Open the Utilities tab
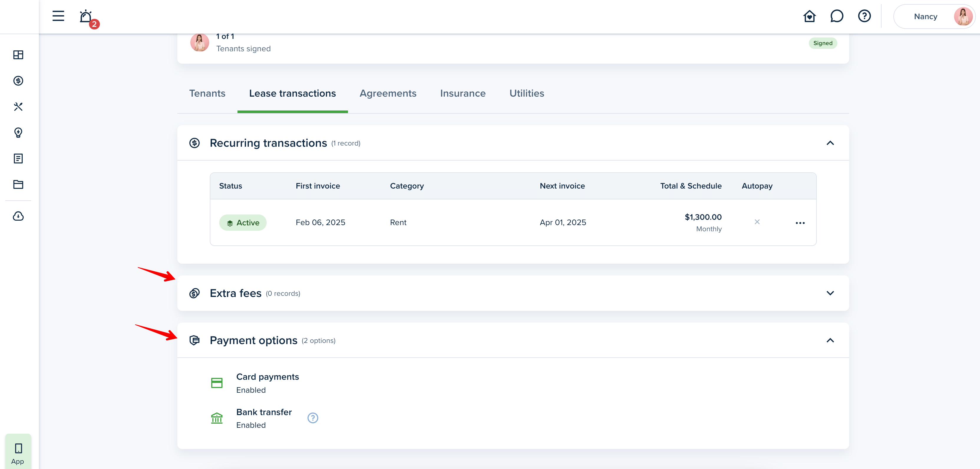Image resolution: width=980 pixels, height=469 pixels. [x=527, y=93]
